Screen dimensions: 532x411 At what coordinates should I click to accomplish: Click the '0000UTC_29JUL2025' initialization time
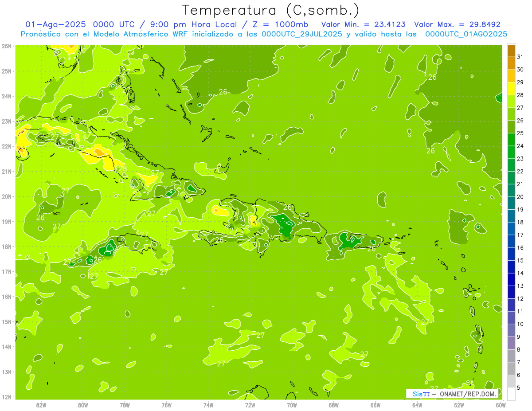(302, 34)
